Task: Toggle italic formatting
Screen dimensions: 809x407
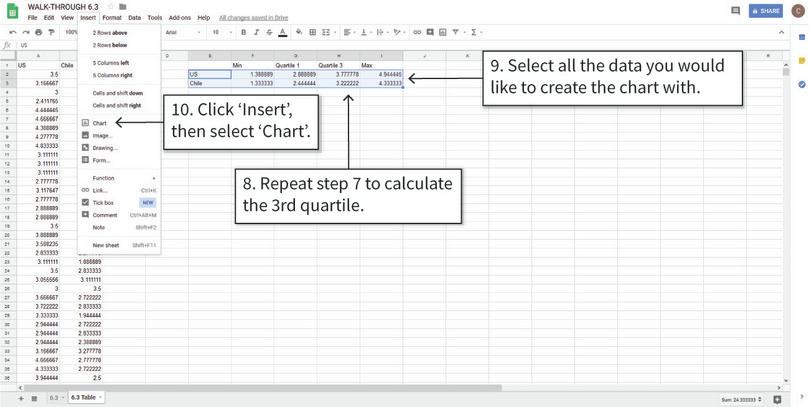Action: tap(256, 32)
